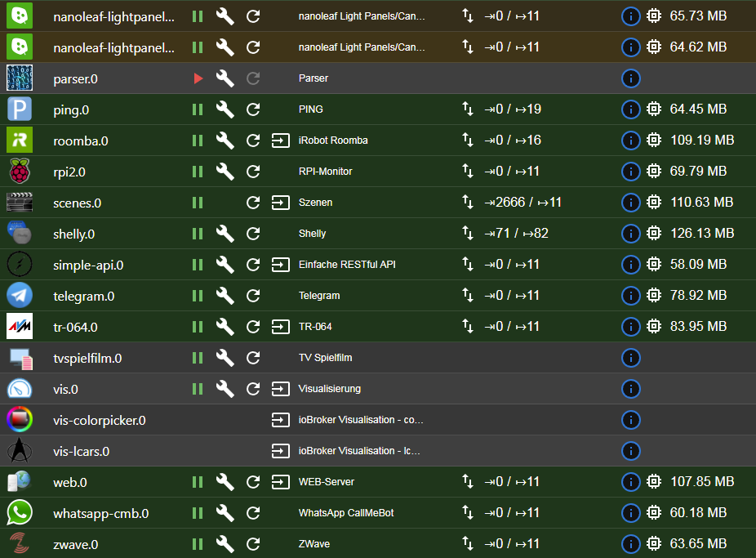Click the vis-colorpicker.0 color wheel icon

click(x=20, y=420)
